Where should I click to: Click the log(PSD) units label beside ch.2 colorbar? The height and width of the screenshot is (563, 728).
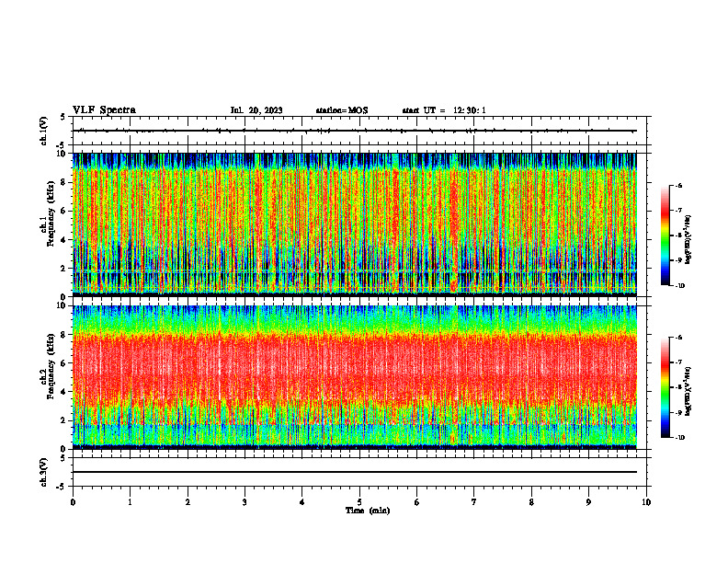[x=688, y=392]
